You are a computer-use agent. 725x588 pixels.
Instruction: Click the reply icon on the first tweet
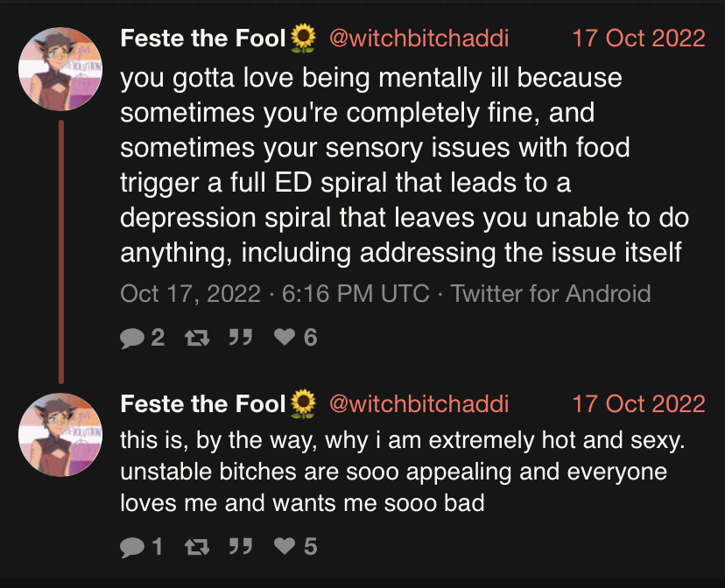coord(133,337)
